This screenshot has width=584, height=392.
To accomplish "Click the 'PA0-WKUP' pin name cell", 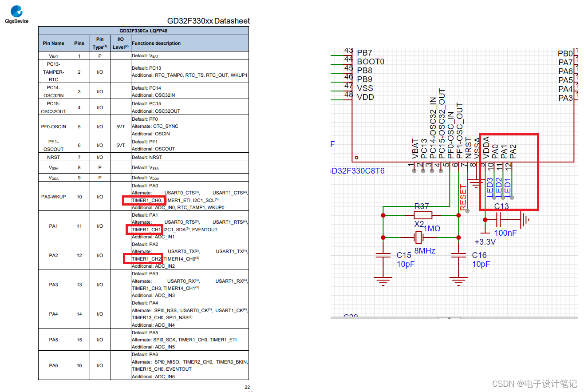I will 53,197.
